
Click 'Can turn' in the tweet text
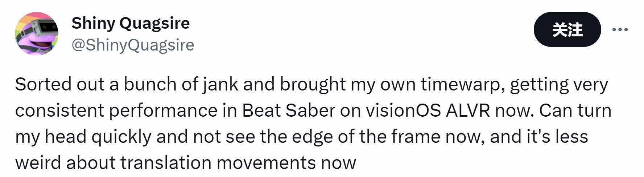coord(575,110)
